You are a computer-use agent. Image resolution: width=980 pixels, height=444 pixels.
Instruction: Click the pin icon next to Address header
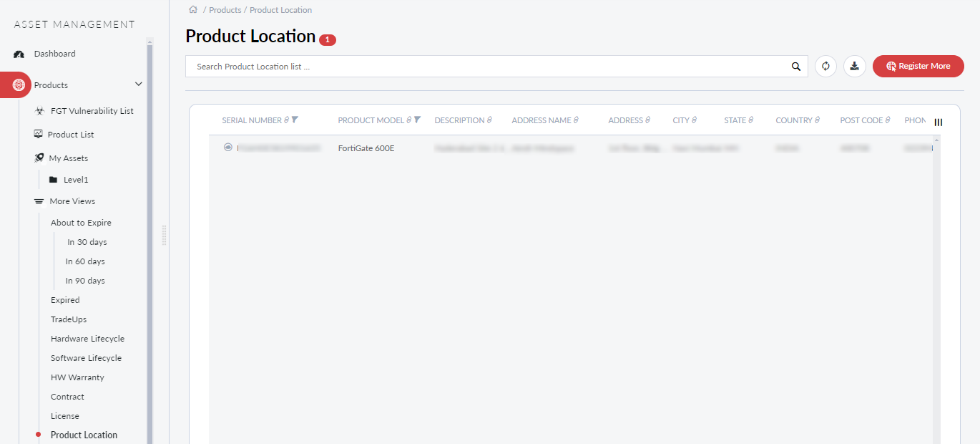click(648, 120)
